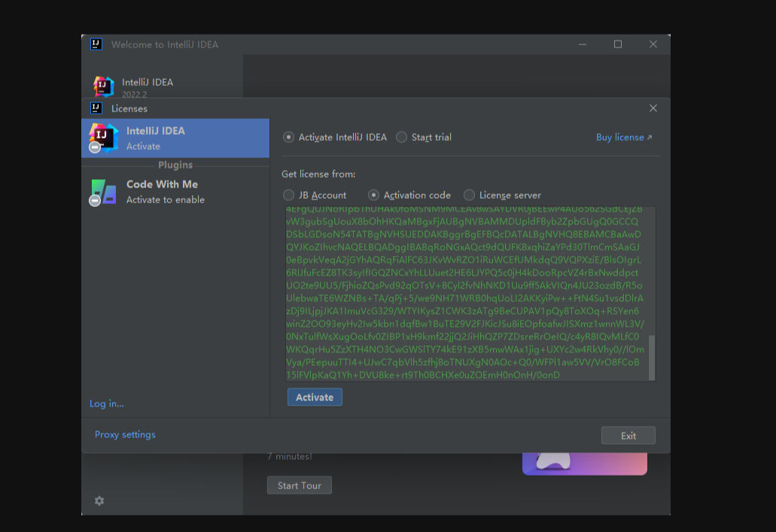Click the Code With Me plugin icon

tap(103, 192)
